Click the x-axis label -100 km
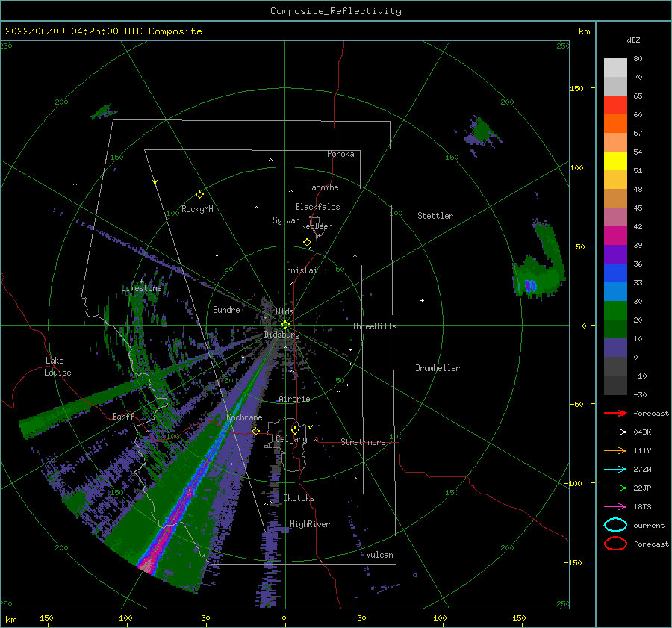This screenshot has height=628, width=672. pyautogui.click(x=123, y=618)
